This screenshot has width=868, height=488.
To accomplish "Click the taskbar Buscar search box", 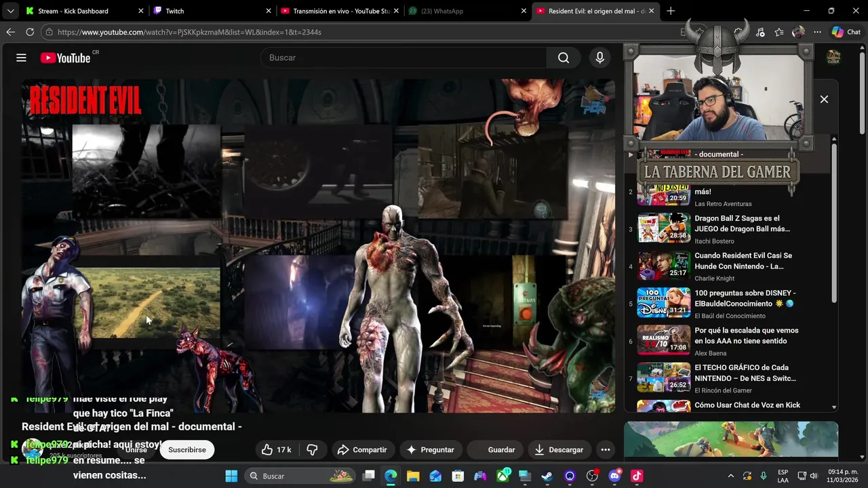I will tap(299, 476).
